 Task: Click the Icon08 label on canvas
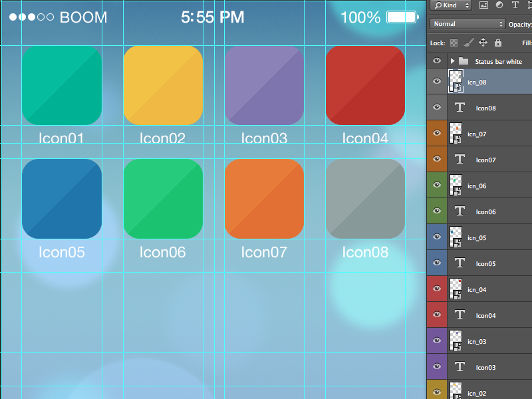pos(365,252)
